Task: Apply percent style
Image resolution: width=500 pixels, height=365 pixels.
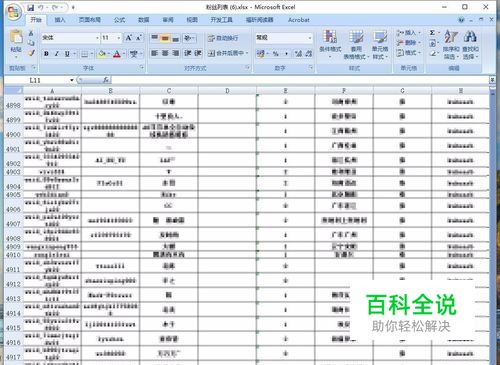Action: [276, 53]
